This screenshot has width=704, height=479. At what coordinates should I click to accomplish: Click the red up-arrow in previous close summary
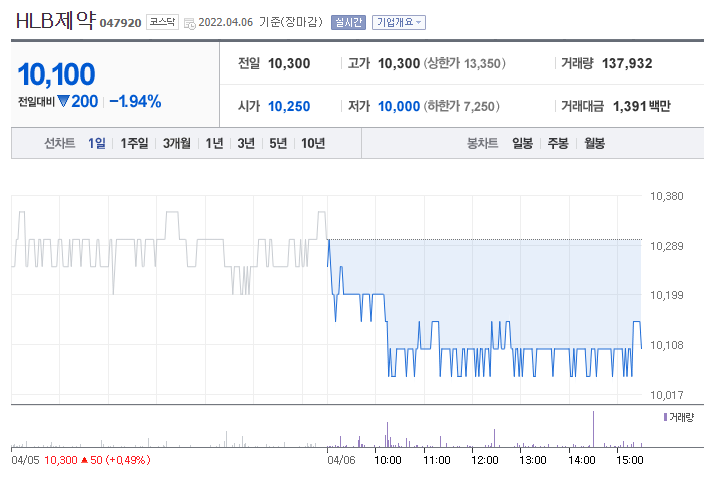click(x=84, y=460)
